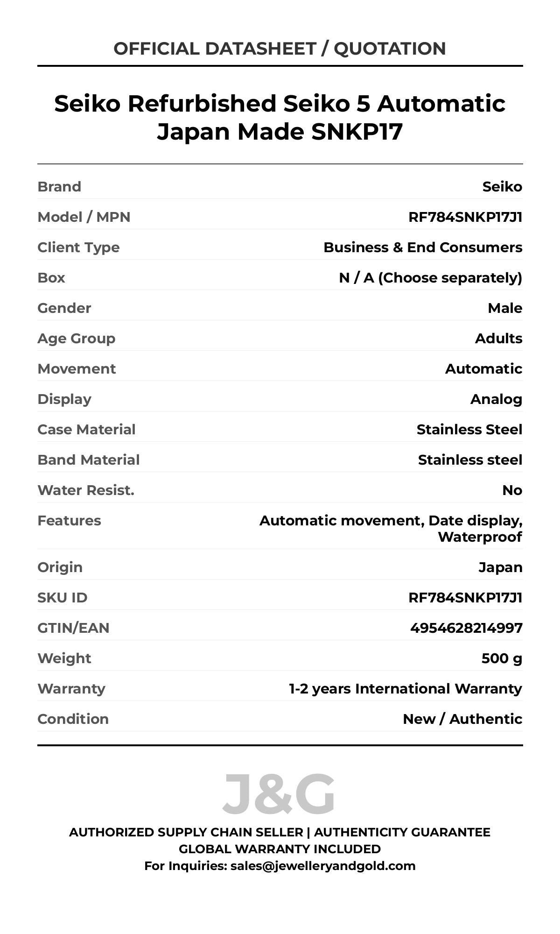Click the Official Datasheet / Quotation heading
Image resolution: width=560 pixels, height=934 pixels.
point(280,49)
